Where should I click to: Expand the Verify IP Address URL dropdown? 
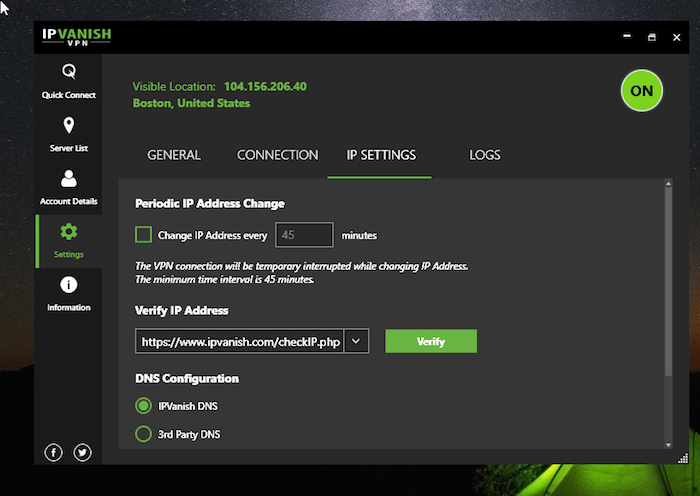click(356, 341)
